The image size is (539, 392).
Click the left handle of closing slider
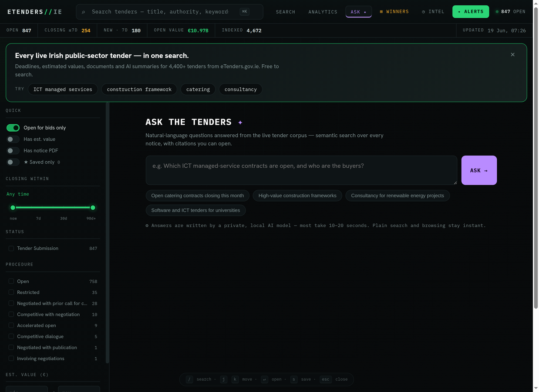click(x=13, y=208)
